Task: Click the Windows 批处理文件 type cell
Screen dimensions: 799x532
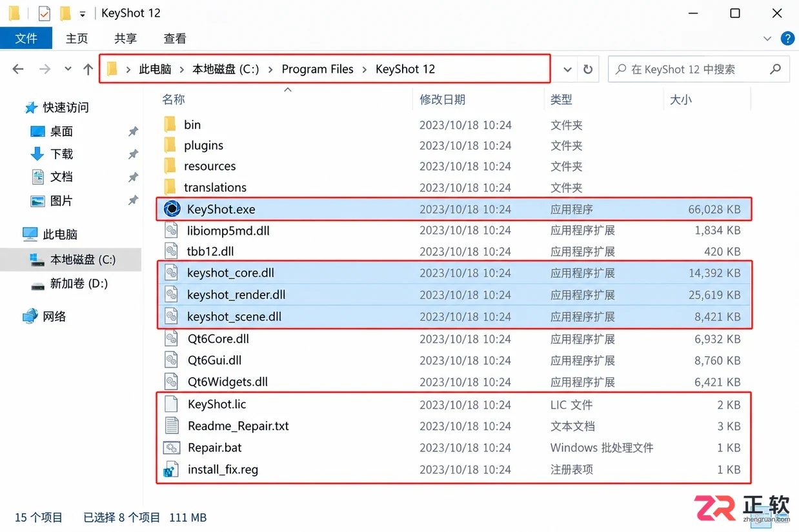Action: pos(602,448)
